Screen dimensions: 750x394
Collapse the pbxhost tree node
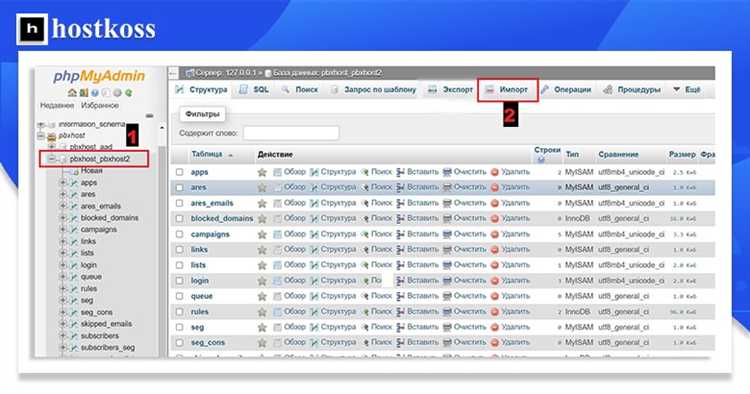tap(41, 136)
